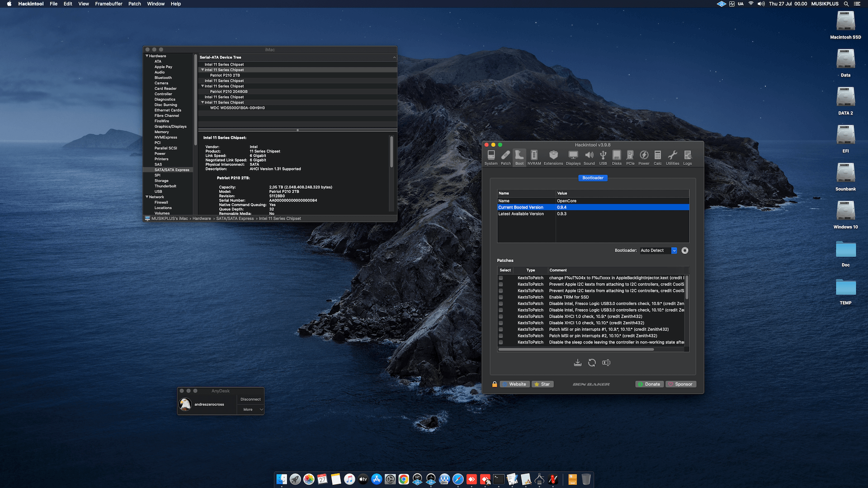Click Serial-ATA Device Tree header collapse arrow
The height and width of the screenshot is (488, 868).
click(x=394, y=57)
